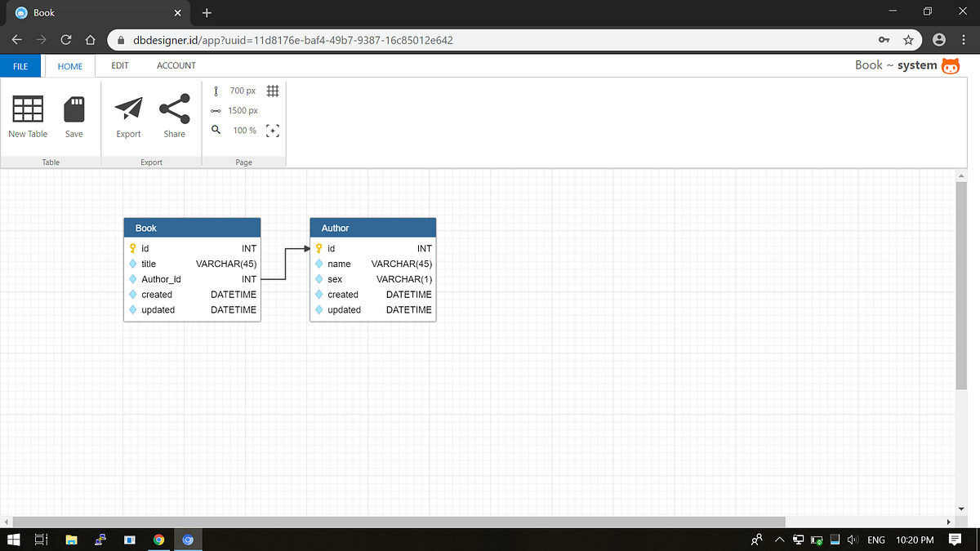
Task: Go to browser home page icon
Action: pyautogui.click(x=91, y=39)
